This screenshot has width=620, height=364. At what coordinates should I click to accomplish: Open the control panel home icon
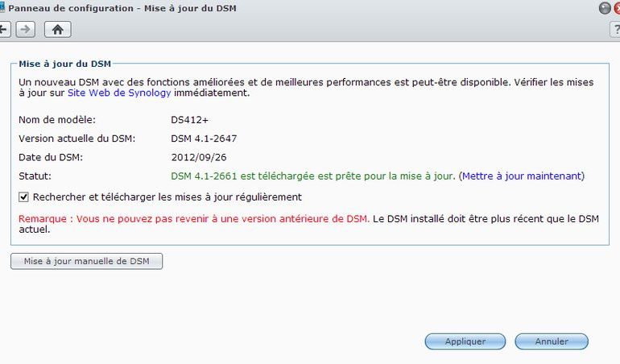point(58,30)
